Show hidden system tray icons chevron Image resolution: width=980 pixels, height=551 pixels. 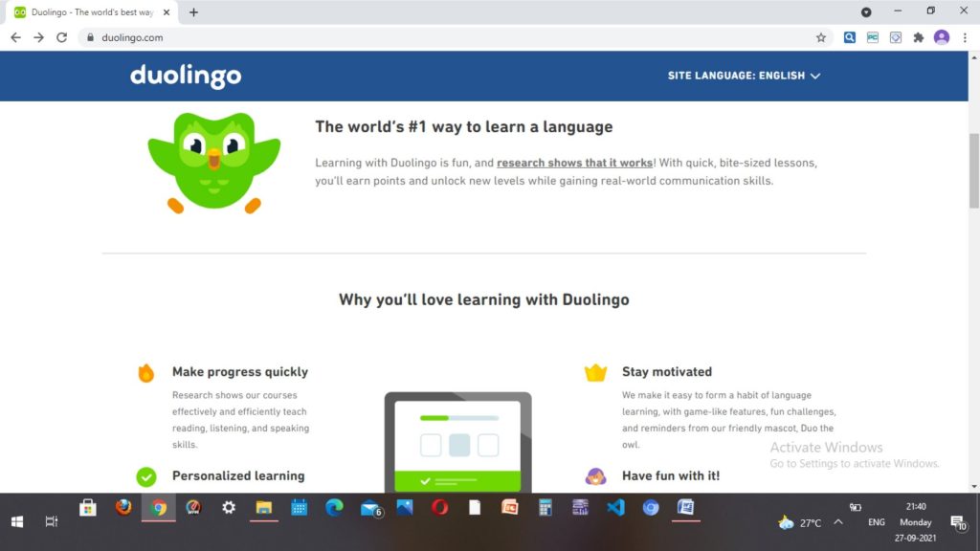click(838, 522)
